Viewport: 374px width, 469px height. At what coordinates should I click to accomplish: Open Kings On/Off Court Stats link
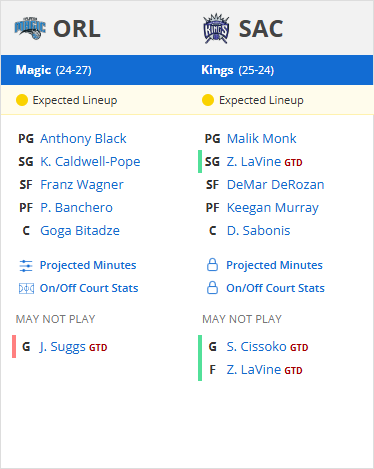point(275,288)
